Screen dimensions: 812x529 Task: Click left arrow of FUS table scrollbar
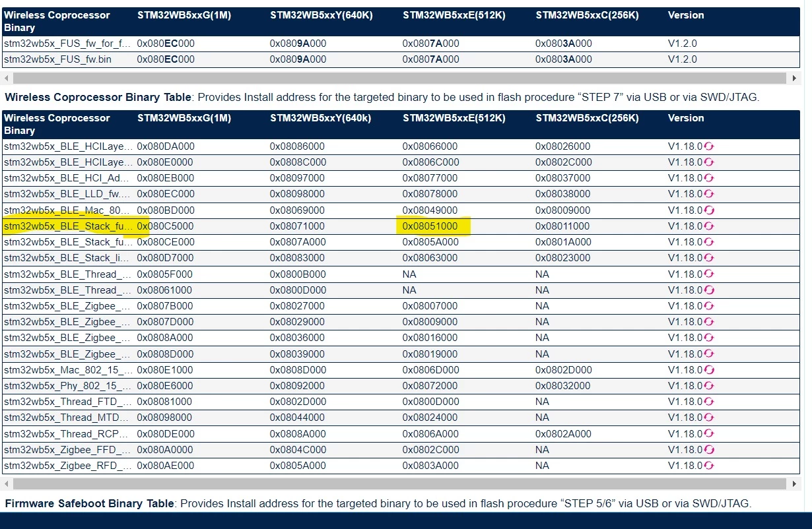(x=6, y=78)
